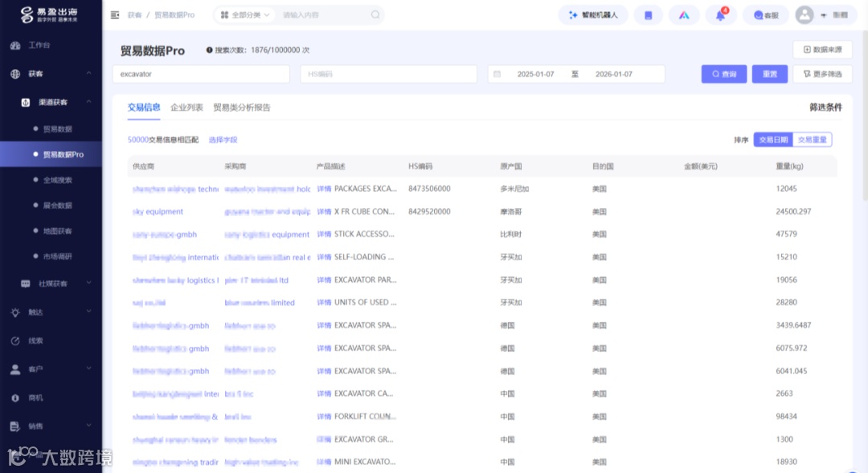Click the 商机 icon in the sidebar
The height and width of the screenshot is (473, 868).
point(15,398)
